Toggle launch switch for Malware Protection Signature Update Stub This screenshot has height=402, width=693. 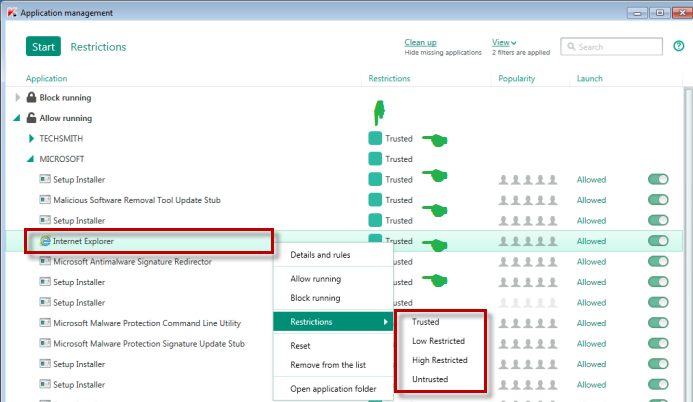(658, 343)
